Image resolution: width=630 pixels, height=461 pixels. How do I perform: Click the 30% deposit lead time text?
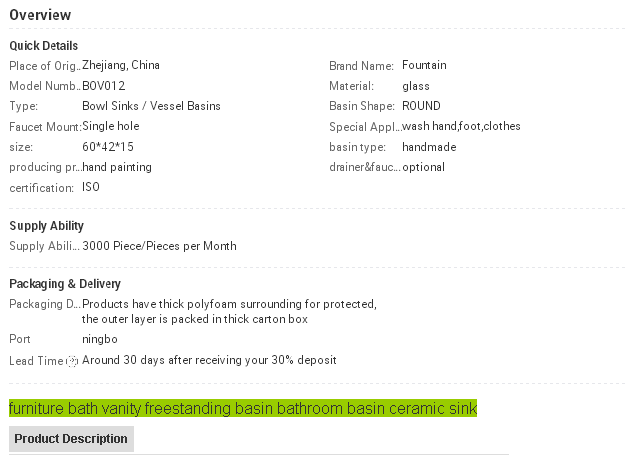(x=209, y=360)
